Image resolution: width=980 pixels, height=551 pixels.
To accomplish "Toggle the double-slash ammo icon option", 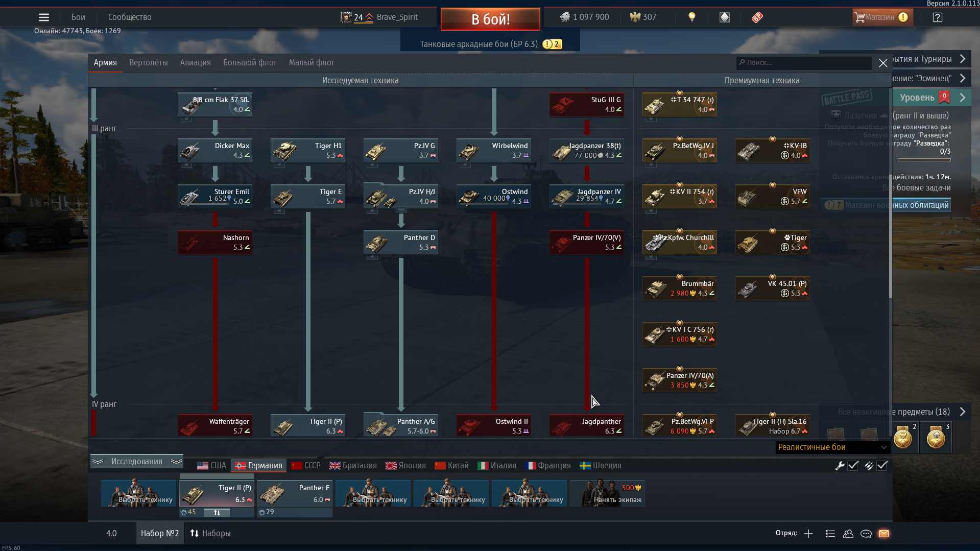I will coord(868,466).
